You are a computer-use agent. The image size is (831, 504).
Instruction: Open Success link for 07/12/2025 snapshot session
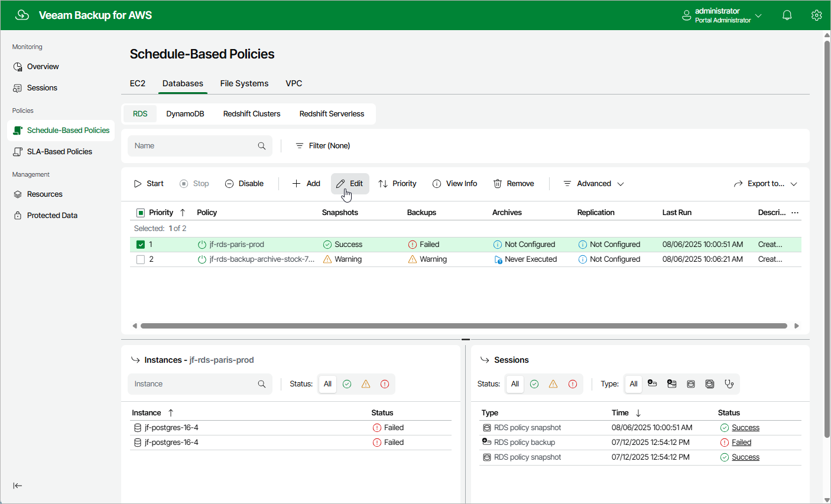tap(745, 457)
